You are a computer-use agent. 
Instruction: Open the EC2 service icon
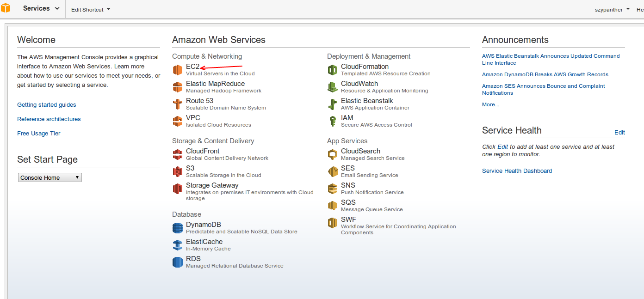click(x=178, y=70)
